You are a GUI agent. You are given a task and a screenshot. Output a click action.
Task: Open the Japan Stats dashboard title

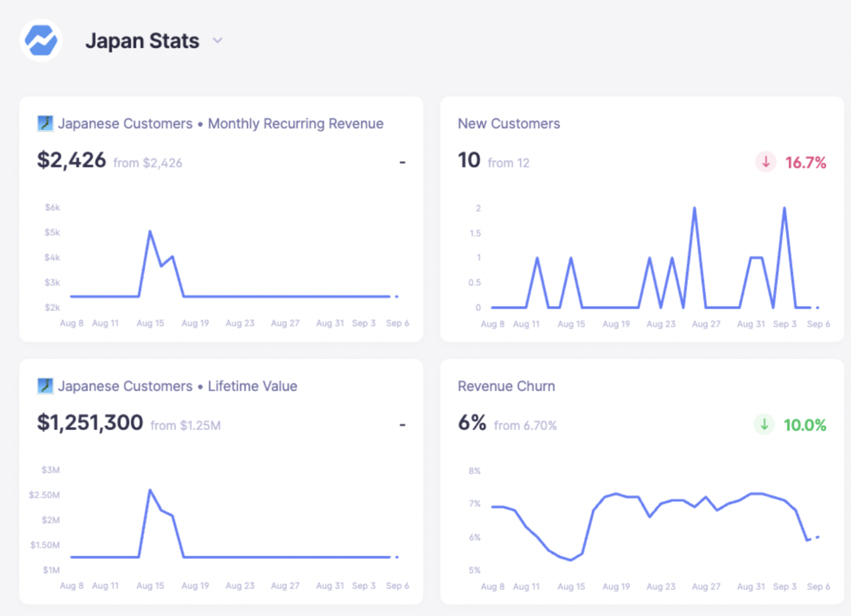142,41
